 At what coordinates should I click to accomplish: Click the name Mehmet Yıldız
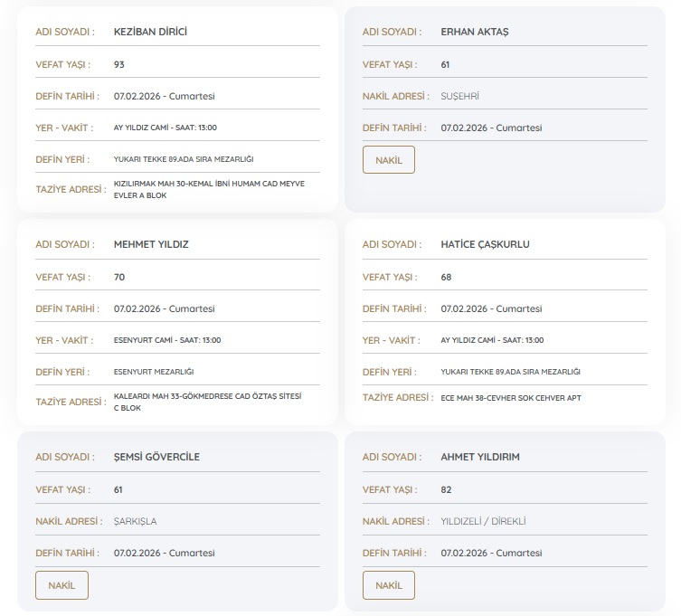(x=151, y=244)
